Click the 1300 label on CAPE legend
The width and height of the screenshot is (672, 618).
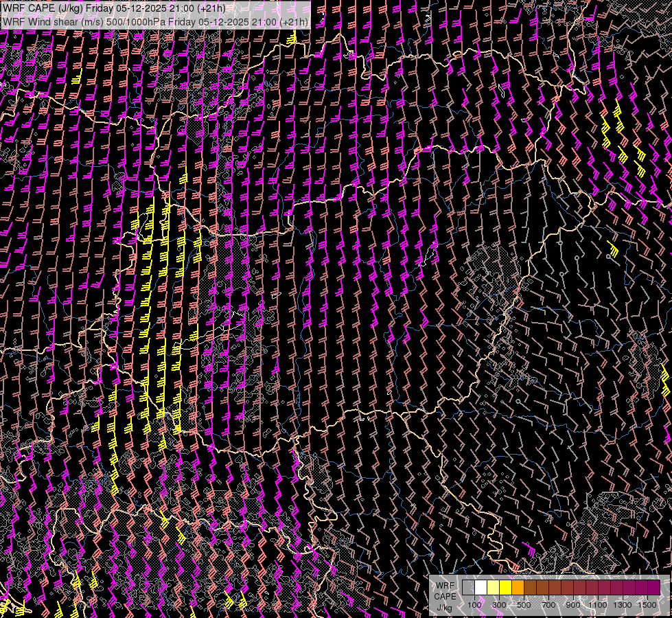pyautogui.click(x=623, y=604)
